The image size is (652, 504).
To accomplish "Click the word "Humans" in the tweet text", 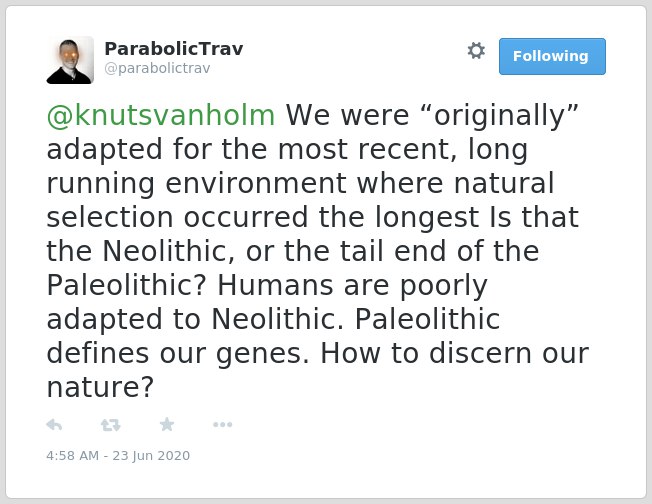I will (x=275, y=286).
